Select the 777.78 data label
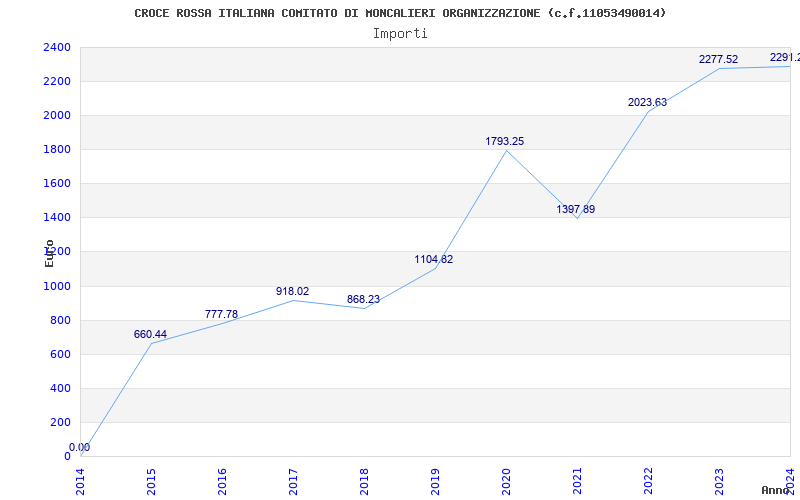800x500 pixels. (x=221, y=314)
